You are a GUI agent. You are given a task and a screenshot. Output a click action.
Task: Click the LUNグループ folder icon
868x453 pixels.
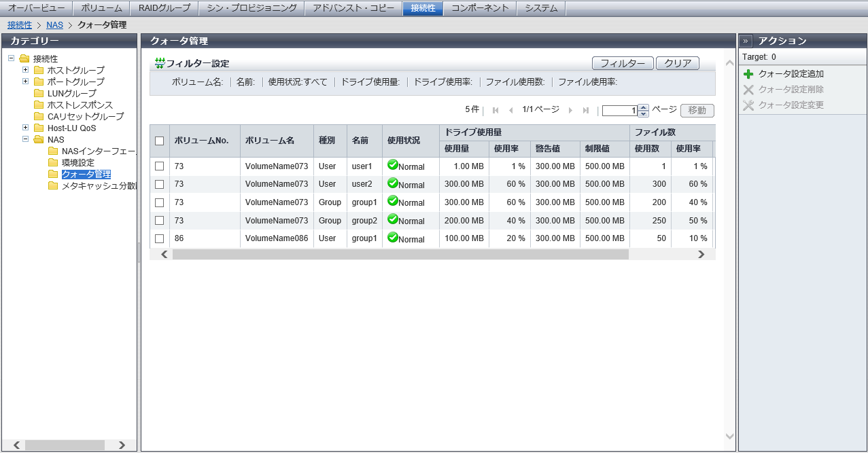tap(39, 93)
